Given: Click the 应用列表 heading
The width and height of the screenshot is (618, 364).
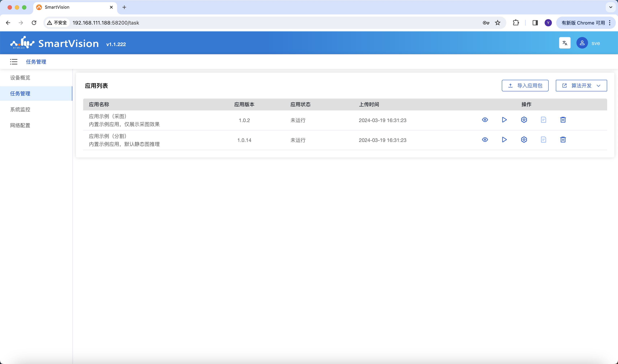Looking at the screenshot, I should (x=96, y=86).
